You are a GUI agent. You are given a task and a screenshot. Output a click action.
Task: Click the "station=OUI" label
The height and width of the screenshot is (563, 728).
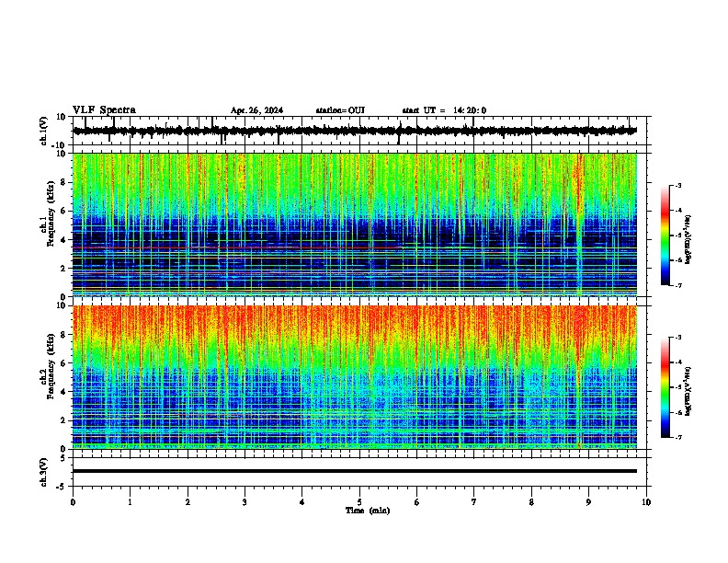340,110
